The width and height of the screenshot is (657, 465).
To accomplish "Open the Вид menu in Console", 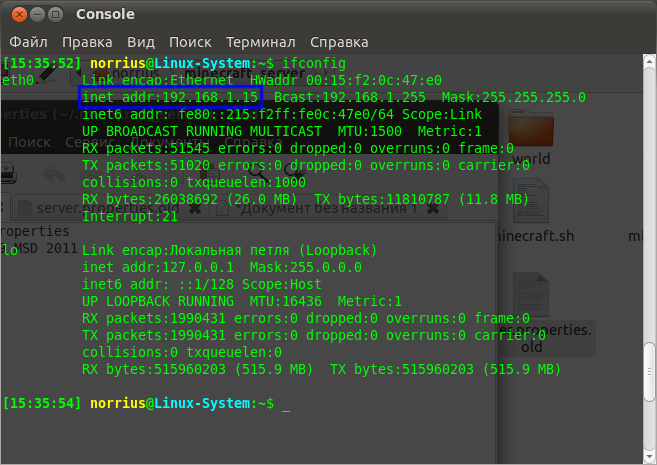I will point(141,42).
